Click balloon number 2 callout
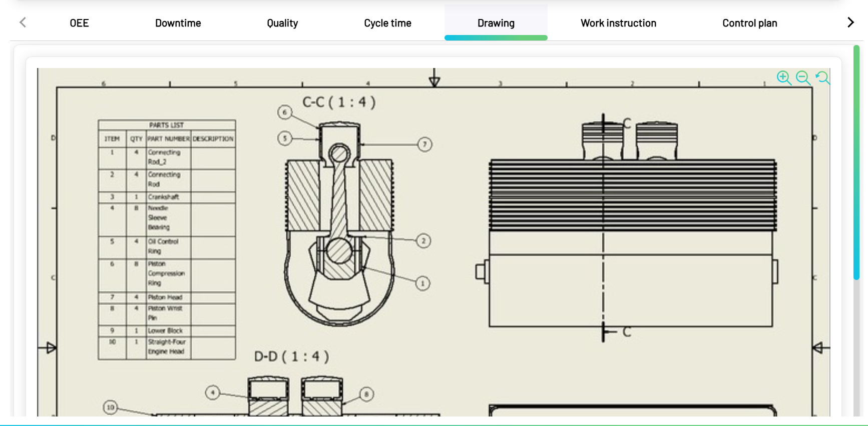Image resolution: width=868 pixels, height=426 pixels. tap(423, 241)
